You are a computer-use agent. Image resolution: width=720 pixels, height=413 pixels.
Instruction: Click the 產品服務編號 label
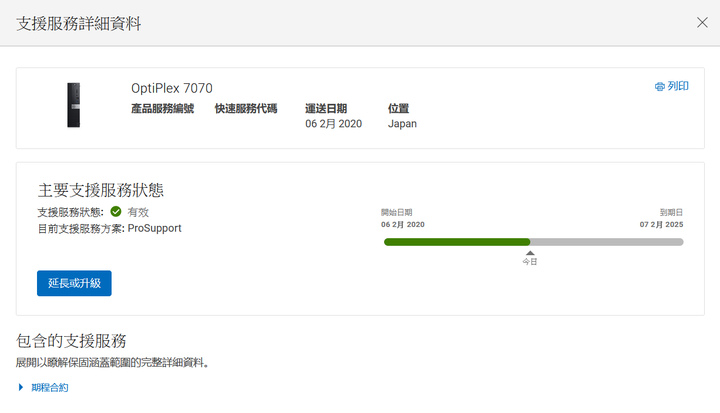pyautogui.click(x=163, y=108)
